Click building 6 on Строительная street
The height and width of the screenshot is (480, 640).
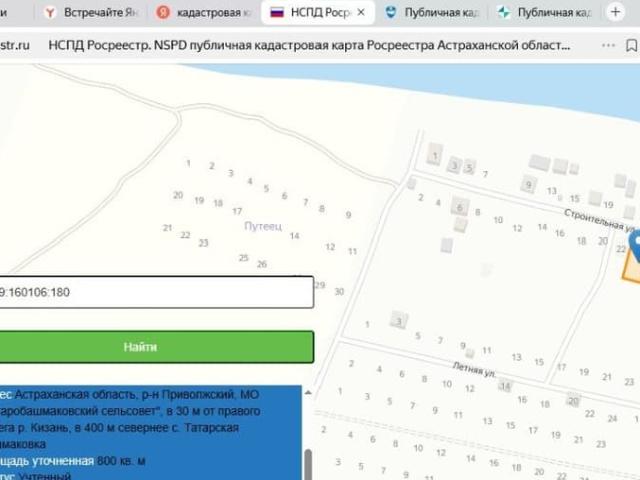coord(460,207)
